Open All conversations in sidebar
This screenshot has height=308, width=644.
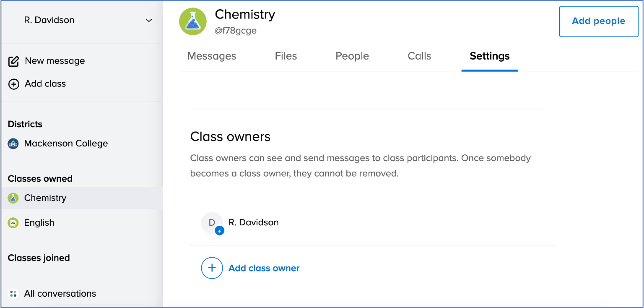[x=60, y=294]
